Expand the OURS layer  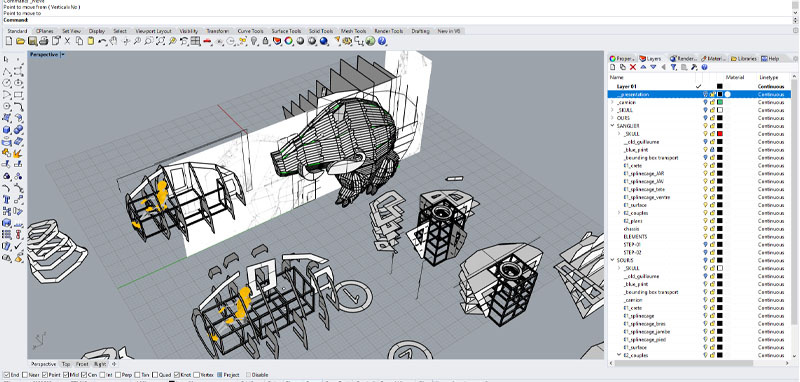pyautogui.click(x=612, y=118)
